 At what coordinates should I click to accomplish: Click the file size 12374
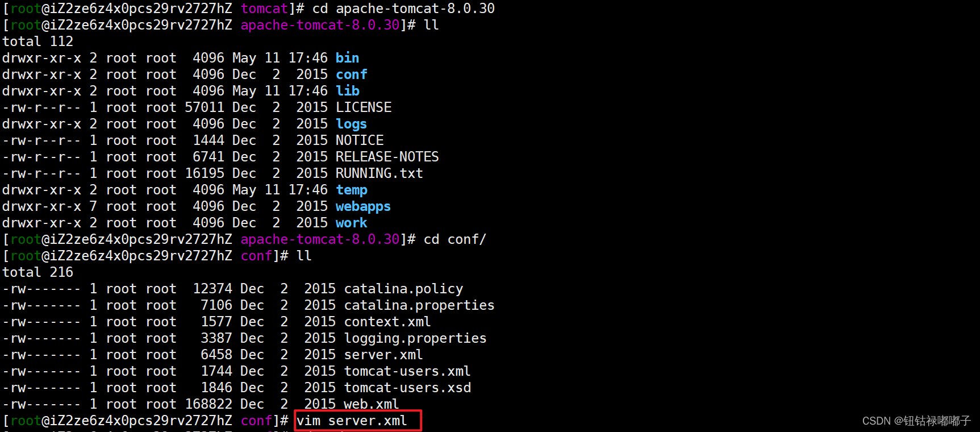pos(212,289)
